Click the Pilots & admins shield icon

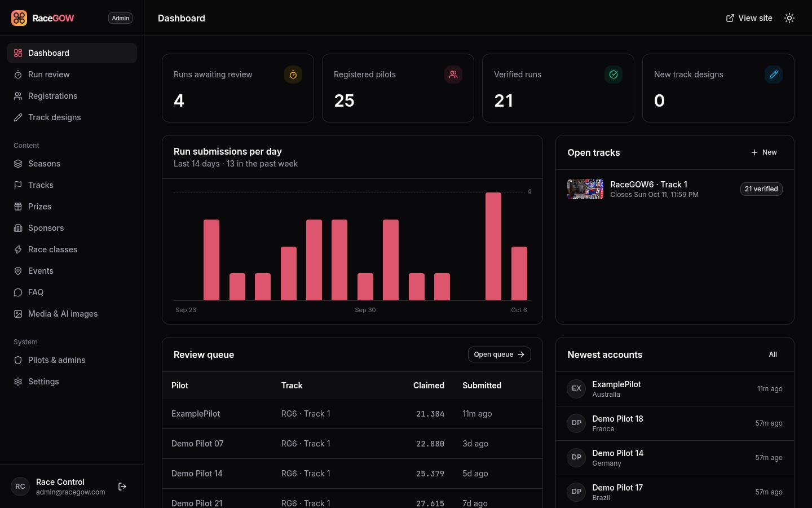18,360
